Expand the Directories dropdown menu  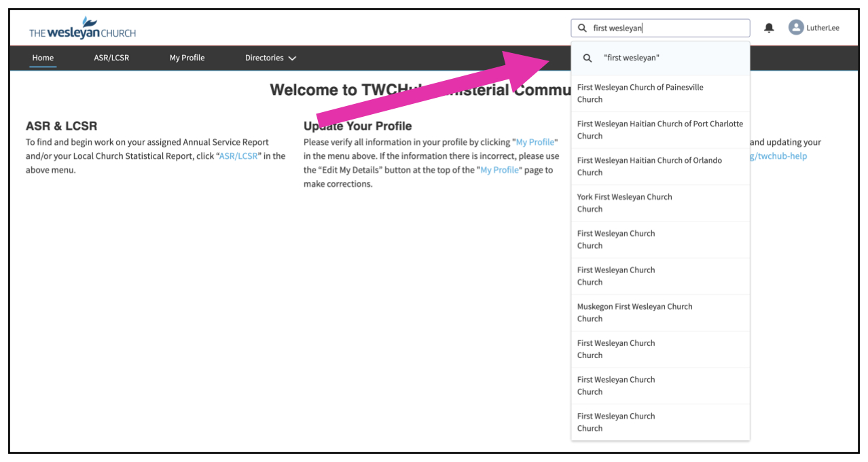pyautogui.click(x=270, y=58)
